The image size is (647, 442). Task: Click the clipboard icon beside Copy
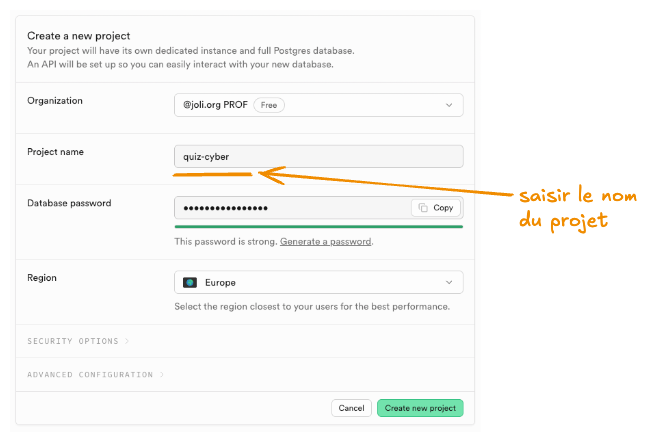pos(424,208)
